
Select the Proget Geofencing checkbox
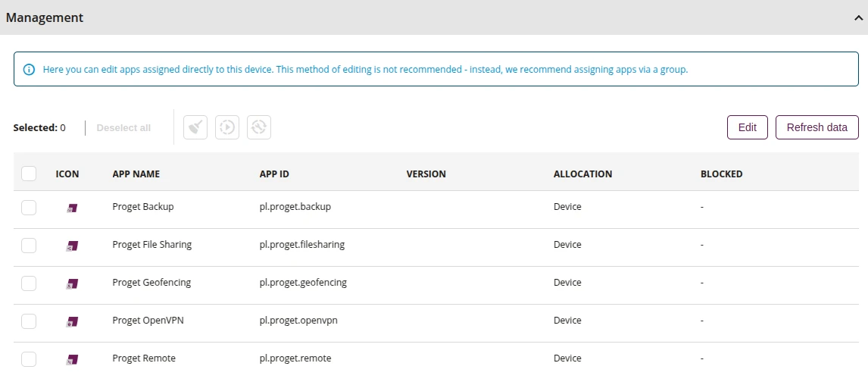click(29, 283)
